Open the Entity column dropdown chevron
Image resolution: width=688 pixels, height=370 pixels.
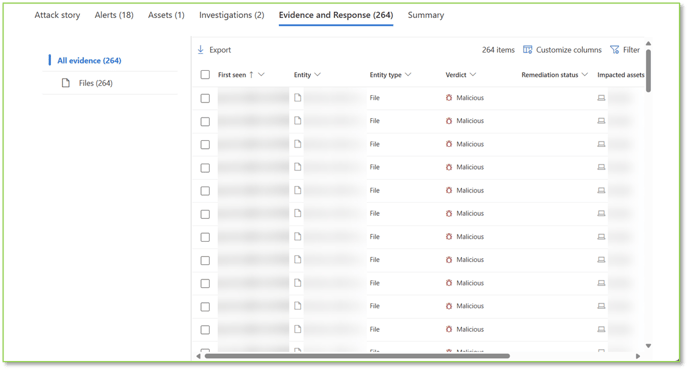[x=318, y=75]
